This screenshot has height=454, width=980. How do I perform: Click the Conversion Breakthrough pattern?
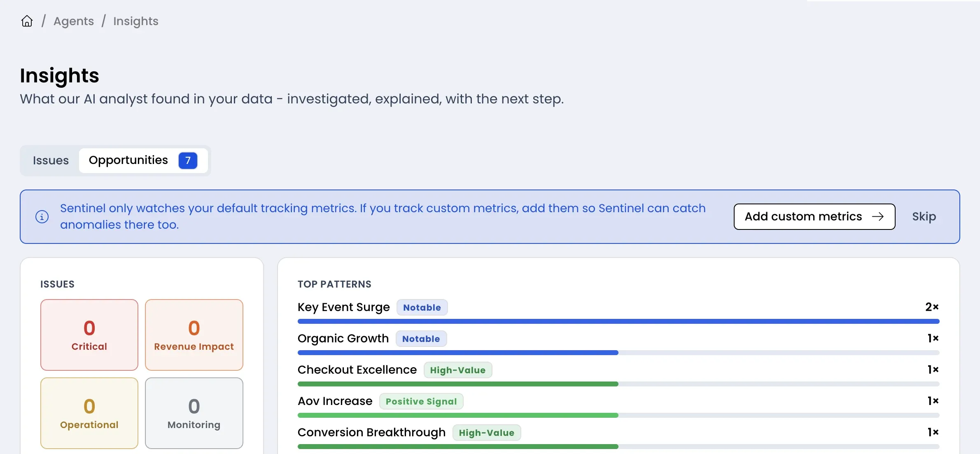click(x=371, y=433)
